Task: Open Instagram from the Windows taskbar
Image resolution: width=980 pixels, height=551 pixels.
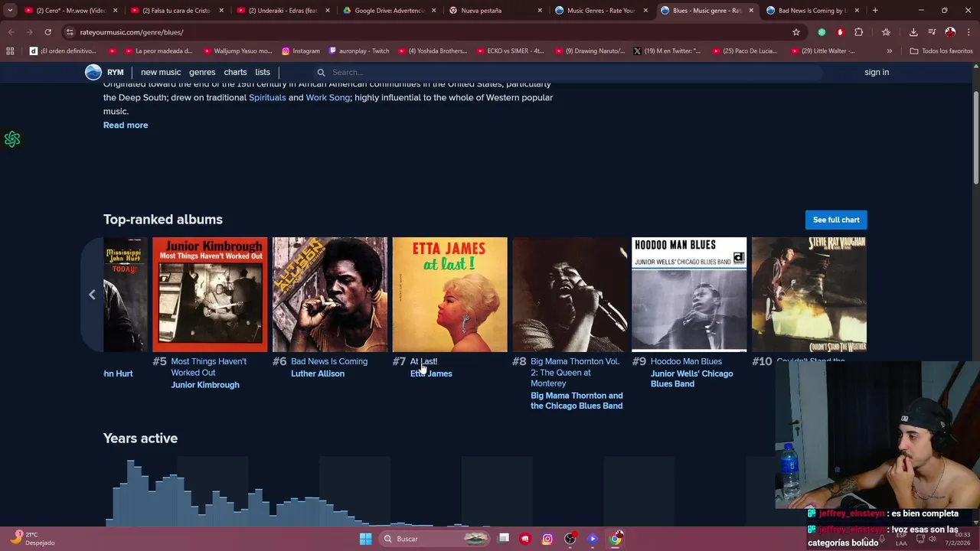Action: 547,539
